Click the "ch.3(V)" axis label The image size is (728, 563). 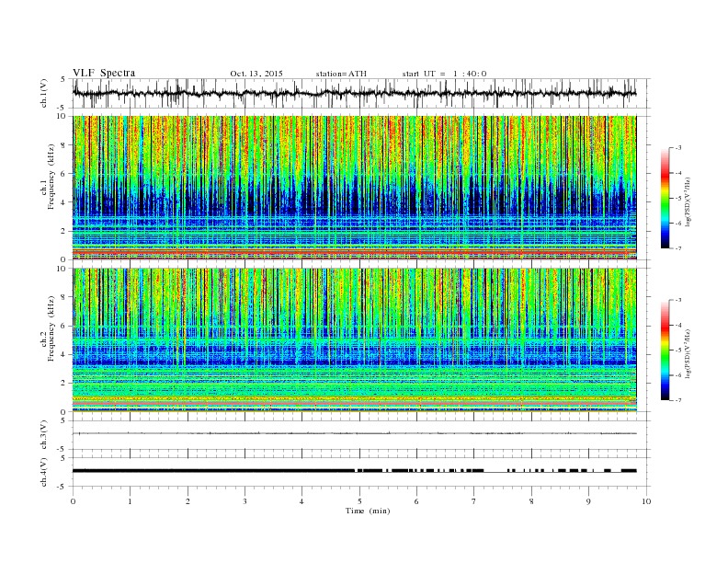[43, 435]
